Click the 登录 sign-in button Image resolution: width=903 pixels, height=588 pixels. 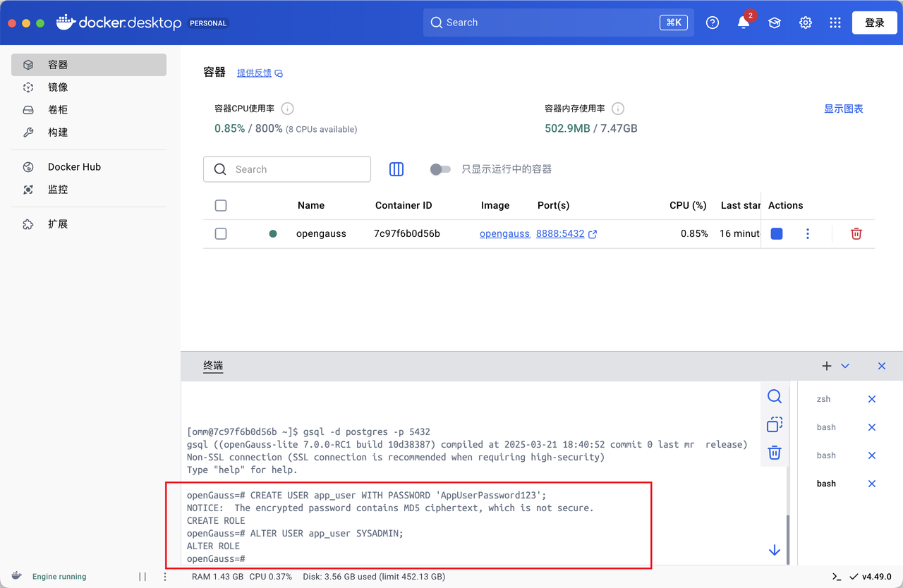pyautogui.click(x=874, y=22)
